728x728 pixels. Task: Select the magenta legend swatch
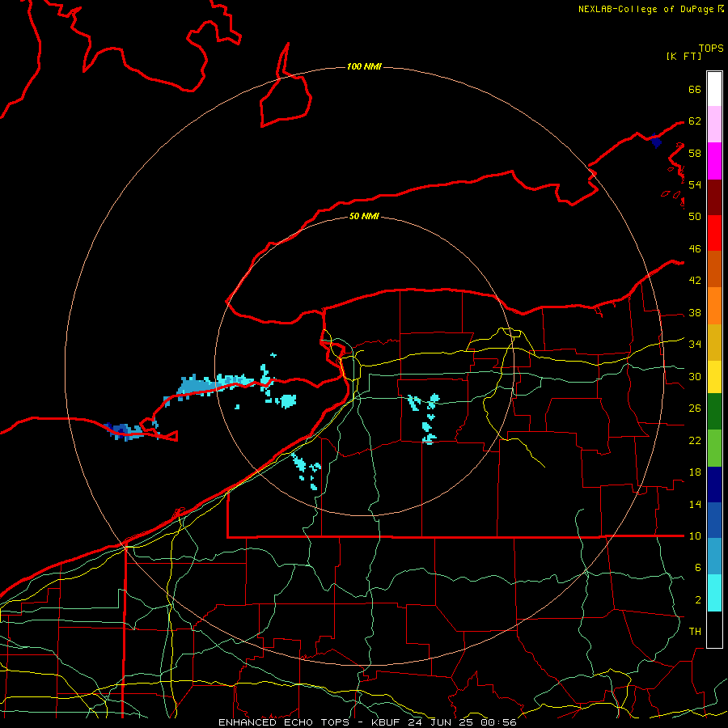[x=714, y=161]
